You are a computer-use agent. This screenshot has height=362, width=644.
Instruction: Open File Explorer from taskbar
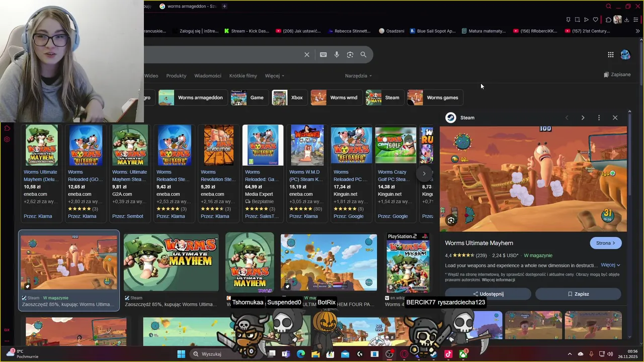pyautogui.click(x=315, y=354)
